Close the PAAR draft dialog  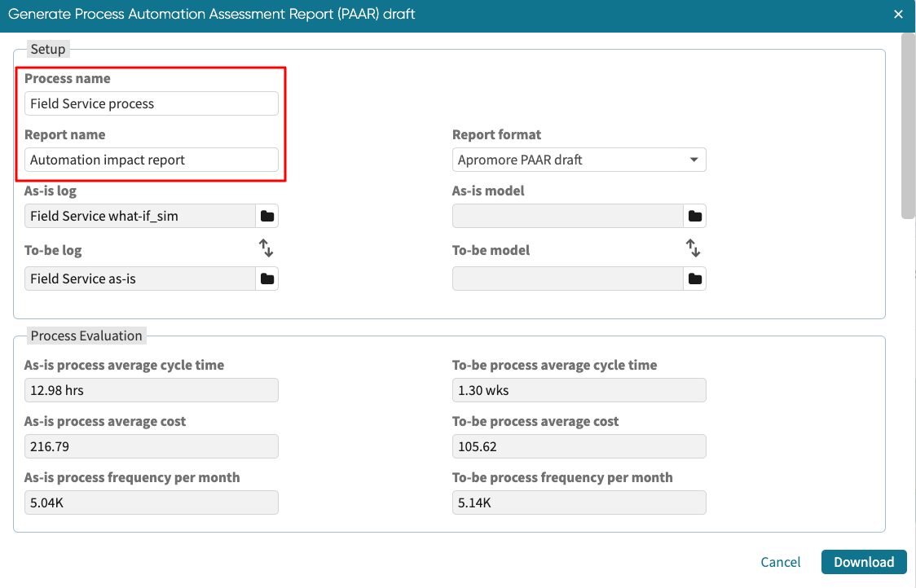point(898,15)
